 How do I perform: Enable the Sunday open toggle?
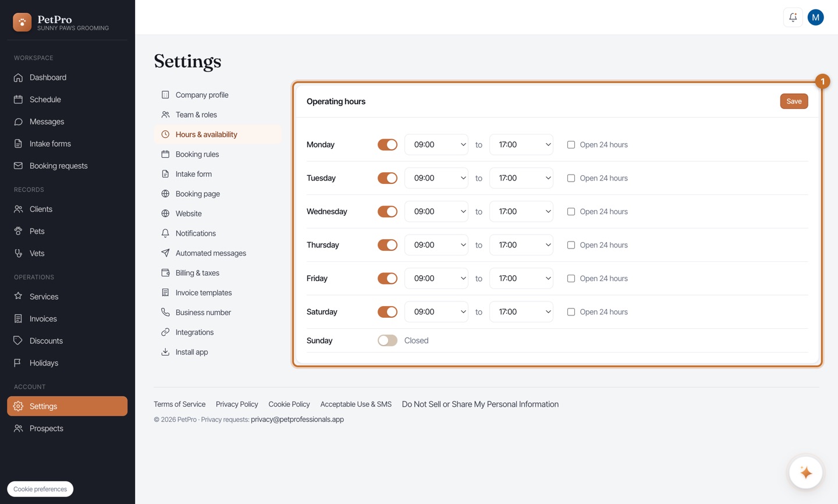point(388,340)
